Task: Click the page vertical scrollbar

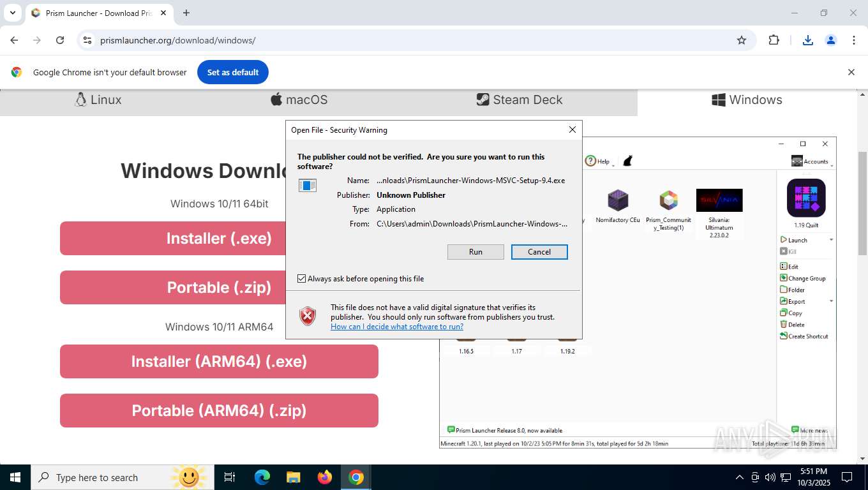Action: 862,203
